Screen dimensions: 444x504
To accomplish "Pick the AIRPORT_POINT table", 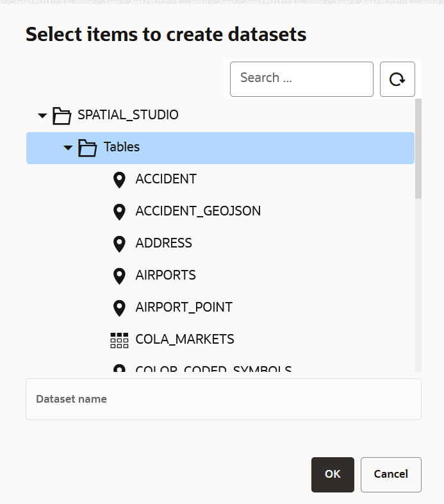I will click(184, 307).
